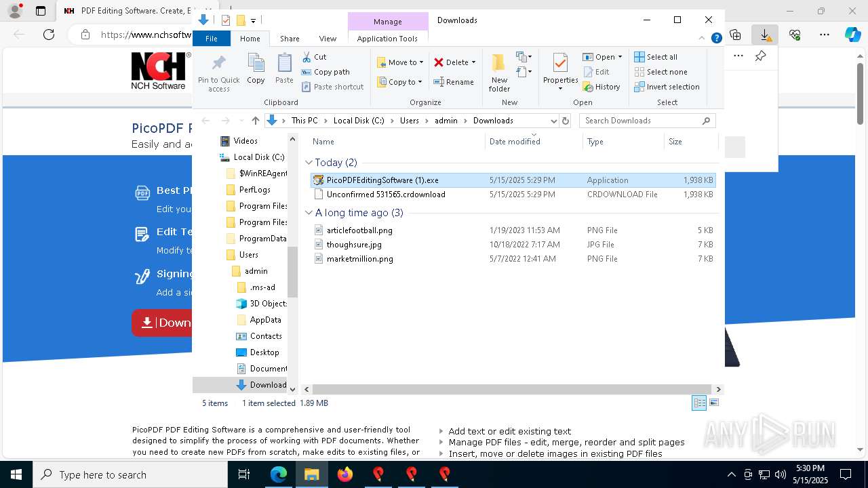Click the Search Downloads field

(647, 121)
